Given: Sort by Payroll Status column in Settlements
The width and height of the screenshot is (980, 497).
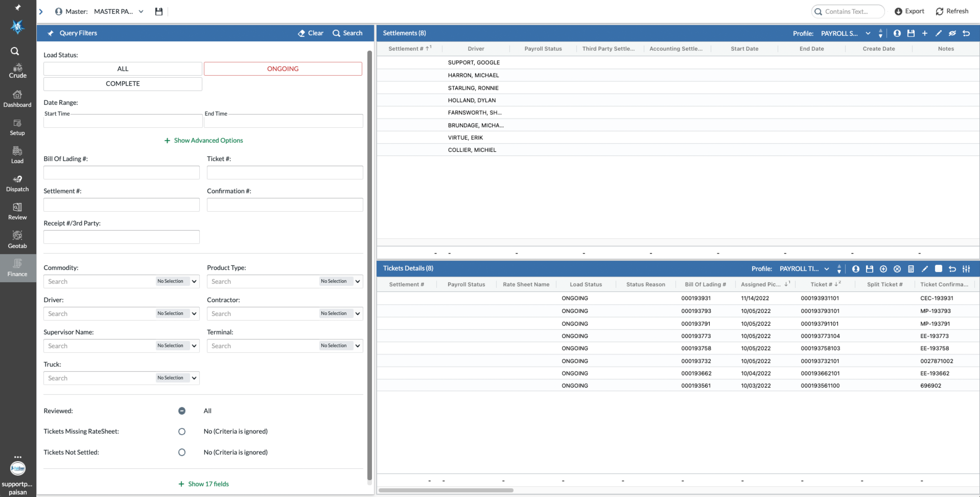Looking at the screenshot, I should click(543, 48).
